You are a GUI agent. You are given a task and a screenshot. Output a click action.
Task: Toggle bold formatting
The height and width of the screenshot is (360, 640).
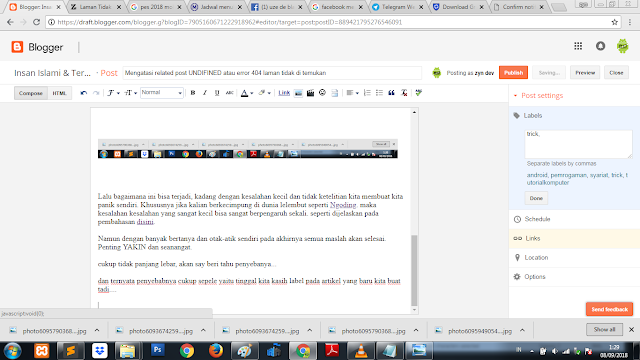pos(193,93)
